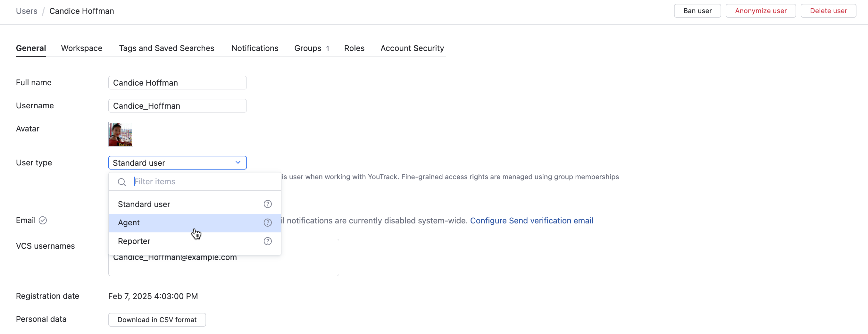Click Candice Hoffman's avatar image
This screenshot has height=334, width=868.
120,134
